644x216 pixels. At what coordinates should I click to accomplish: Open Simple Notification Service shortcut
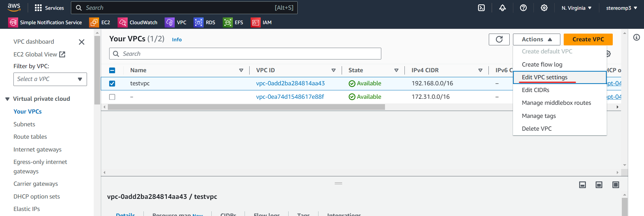[x=45, y=23]
